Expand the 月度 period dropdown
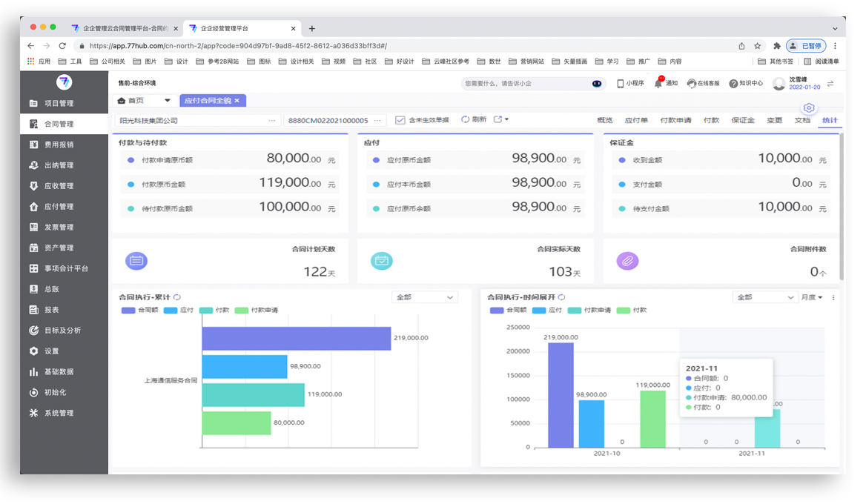This screenshot has height=504, width=866. click(x=812, y=297)
